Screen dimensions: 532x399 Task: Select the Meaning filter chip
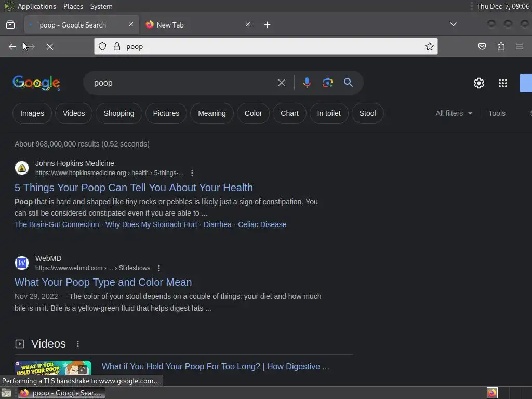212,113
